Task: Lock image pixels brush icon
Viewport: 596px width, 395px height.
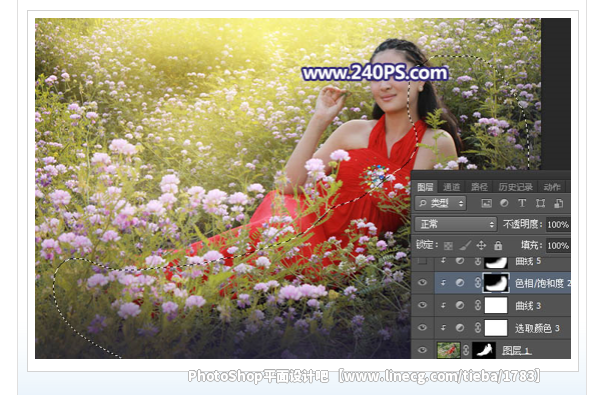Action: click(465, 246)
